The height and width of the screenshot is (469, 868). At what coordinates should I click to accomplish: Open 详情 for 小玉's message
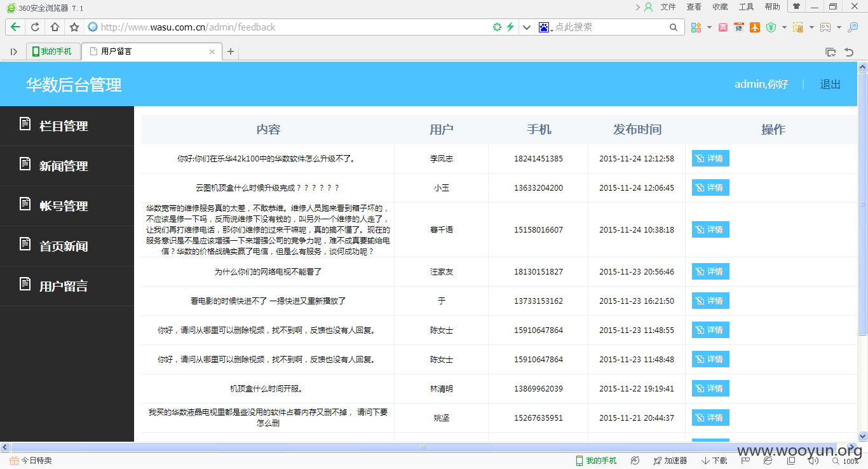point(710,187)
